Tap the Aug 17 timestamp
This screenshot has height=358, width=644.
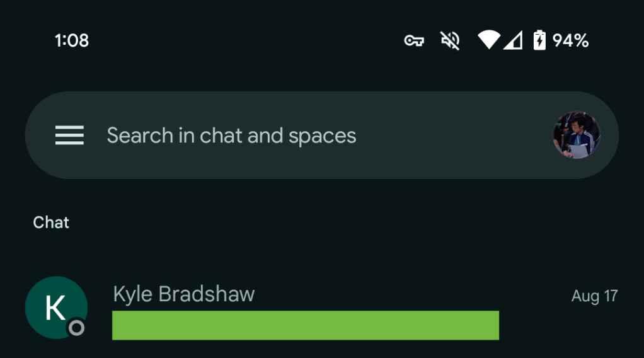tap(594, 296)
